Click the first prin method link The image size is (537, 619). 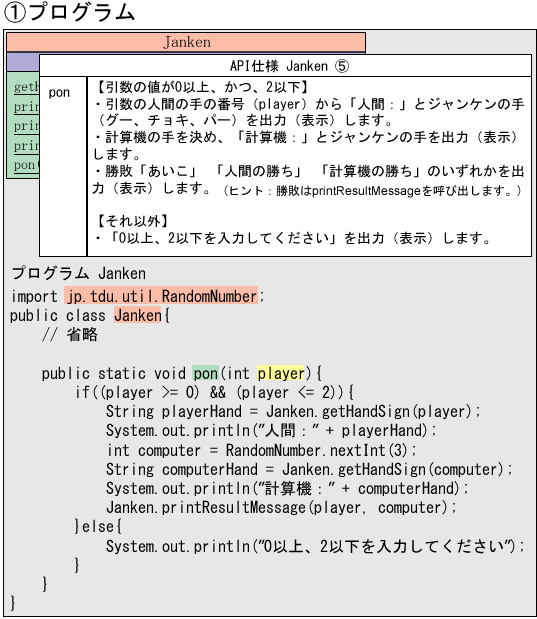pyautogui.click(x=26, y=107)
